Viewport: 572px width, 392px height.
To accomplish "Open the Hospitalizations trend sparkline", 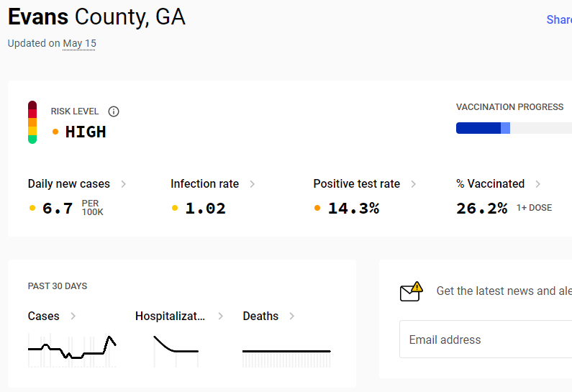I will pos(176,351).
